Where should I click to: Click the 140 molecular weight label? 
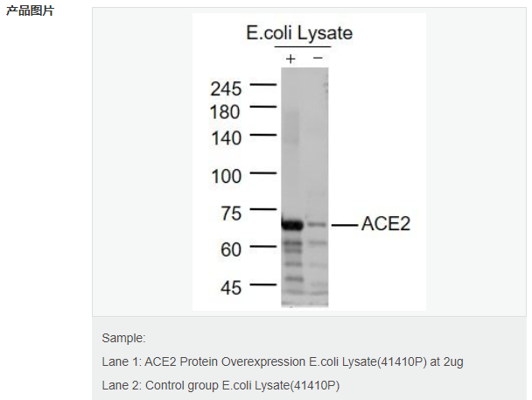coord(226,138)
